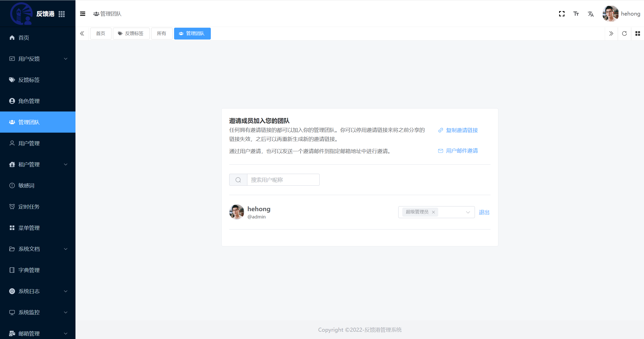Click the refresh page icon
Viewport: 644px width, 339px height.
(x=624, y=33)
